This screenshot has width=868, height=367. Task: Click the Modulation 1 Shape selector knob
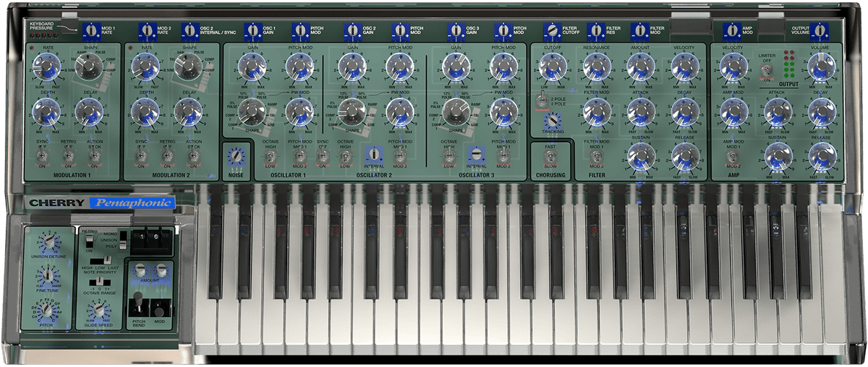89,68
